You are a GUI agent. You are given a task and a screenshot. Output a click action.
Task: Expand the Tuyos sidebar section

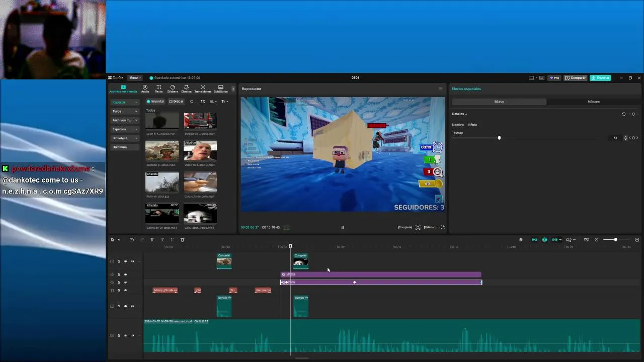pyautogui.click(x=125, y=111)
